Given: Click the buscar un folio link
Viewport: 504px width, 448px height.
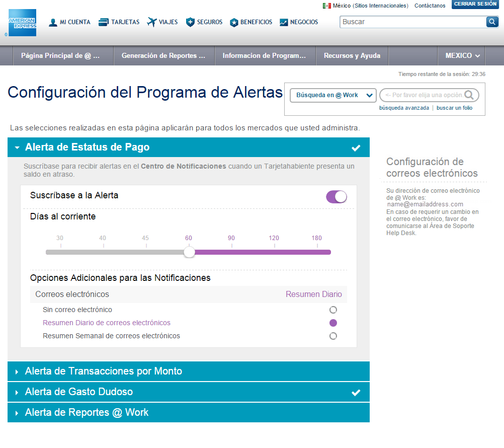Looking at the screenshot, I should tap(455, 108).
